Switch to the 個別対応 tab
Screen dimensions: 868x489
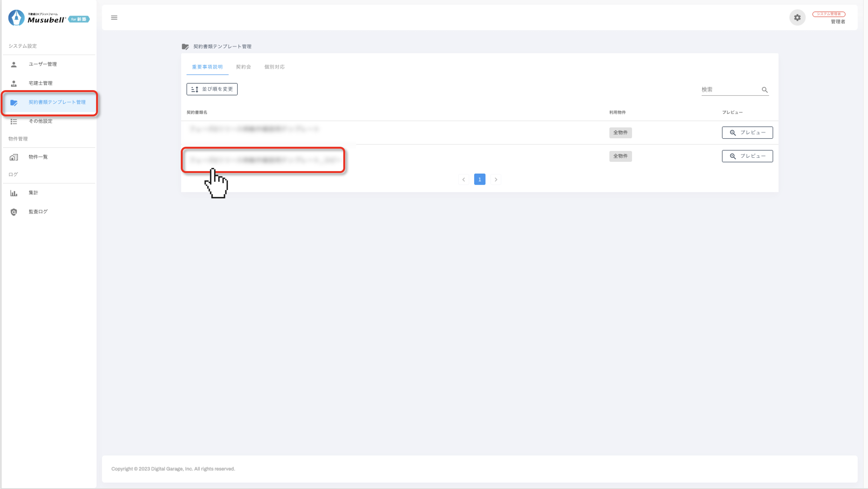pos(274,67)
